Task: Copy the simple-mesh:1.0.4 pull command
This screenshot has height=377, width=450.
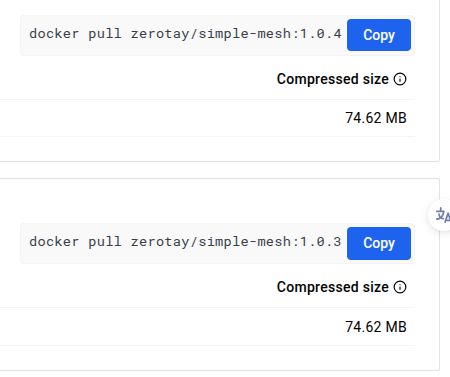Action: (379, 35)
